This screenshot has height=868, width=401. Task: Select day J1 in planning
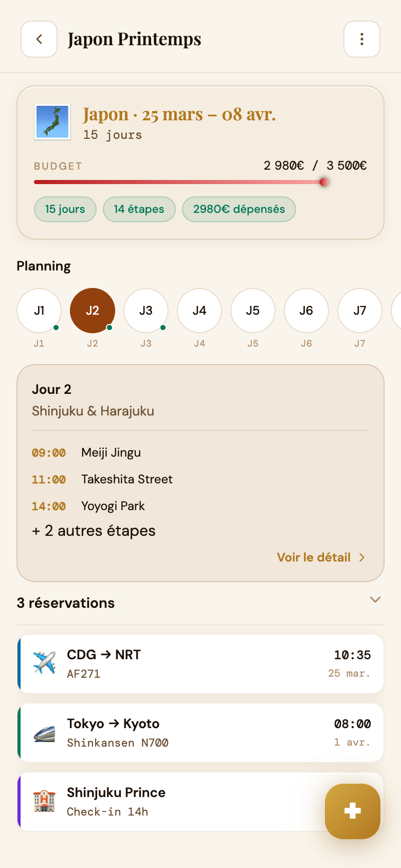pyautogui.click(x=39, y=311)
